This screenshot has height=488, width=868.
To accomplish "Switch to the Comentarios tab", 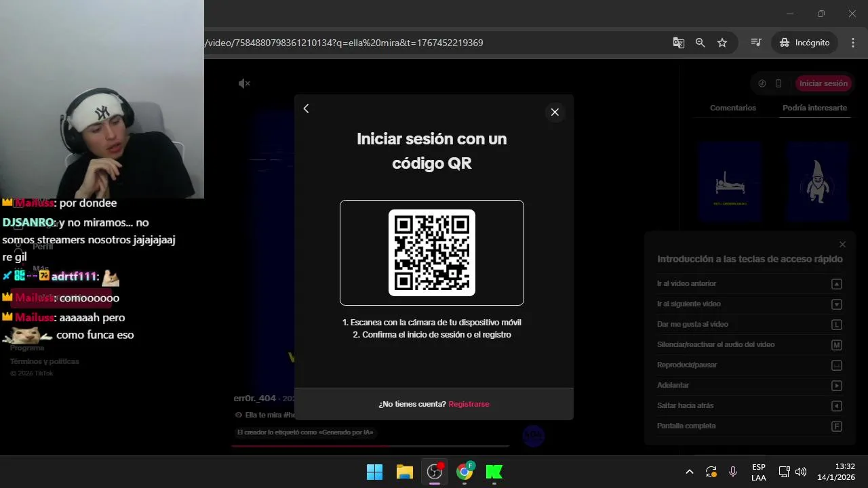I will 732,108.
